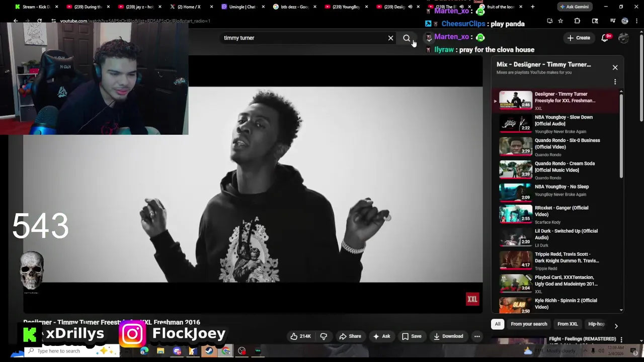The height and width of the screenshot is (362, 644).
Task: Click Ask Gemini button in Chrome
Action: pos(574,7)
